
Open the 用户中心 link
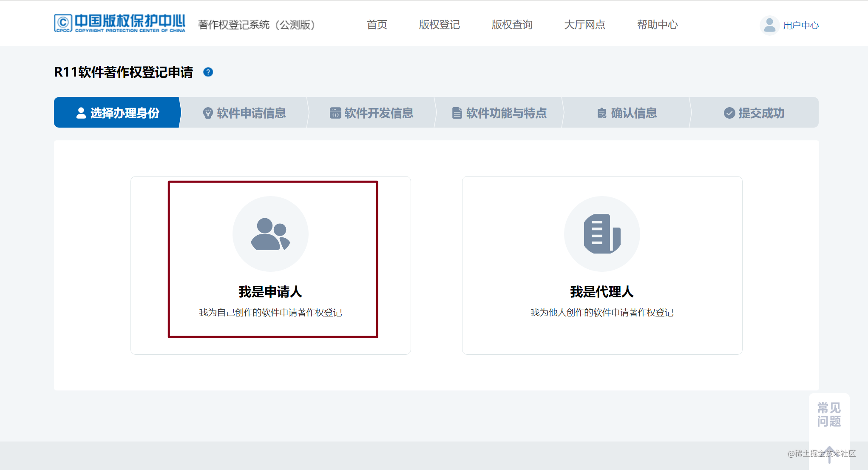pyautogui.click(x=801, y=26)
